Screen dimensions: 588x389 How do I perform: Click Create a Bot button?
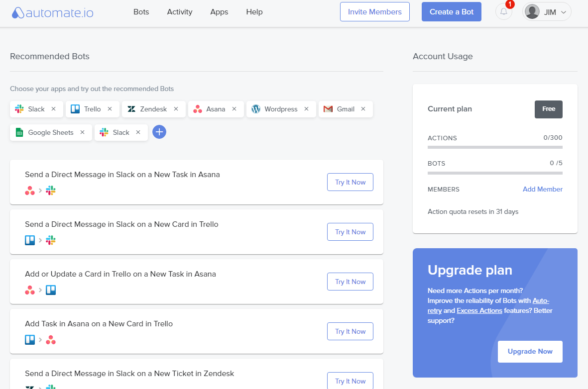point(452,11)
